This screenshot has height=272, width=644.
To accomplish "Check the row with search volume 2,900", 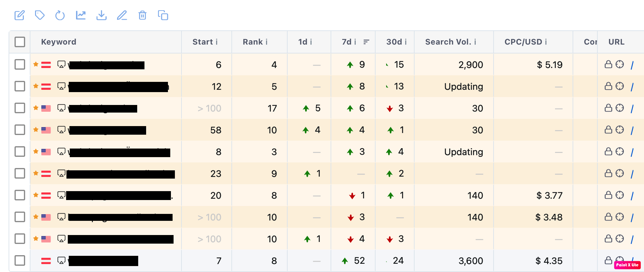I will pyautogui.click(x=20, y=64).
